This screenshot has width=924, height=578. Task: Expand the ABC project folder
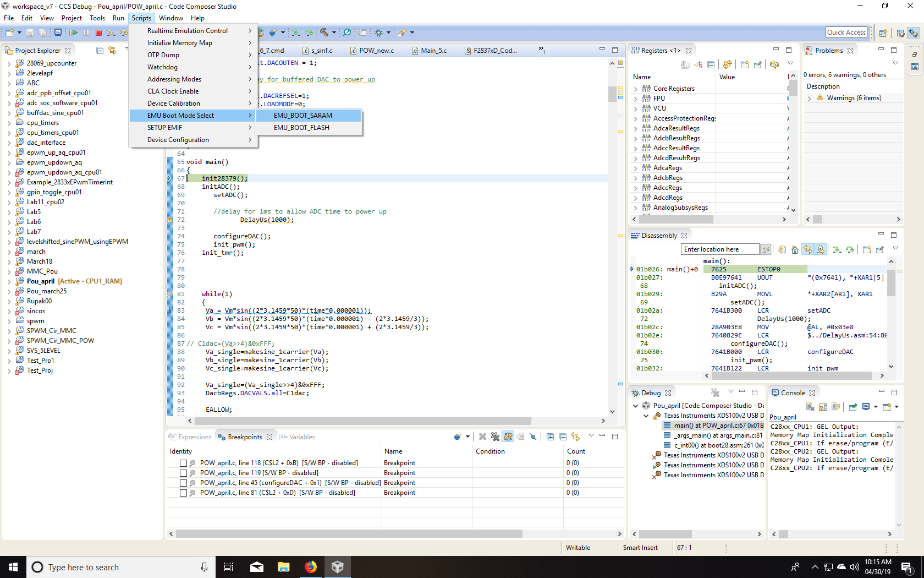9,83
